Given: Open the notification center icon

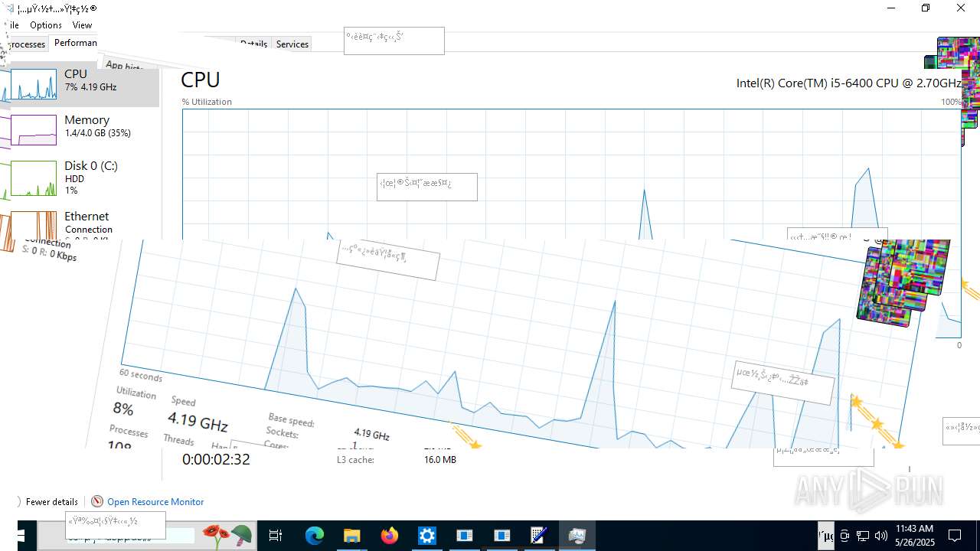Looking at the screenshot, I should (955, 536).
